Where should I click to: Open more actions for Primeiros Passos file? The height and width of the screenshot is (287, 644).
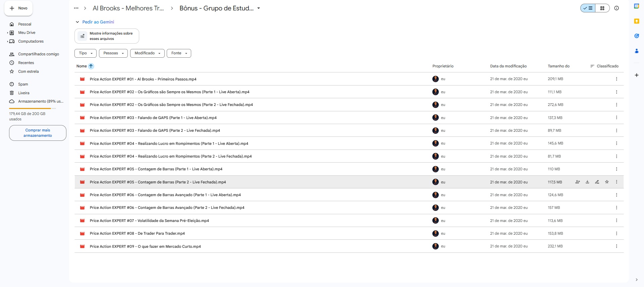click(x=616, y=79)
